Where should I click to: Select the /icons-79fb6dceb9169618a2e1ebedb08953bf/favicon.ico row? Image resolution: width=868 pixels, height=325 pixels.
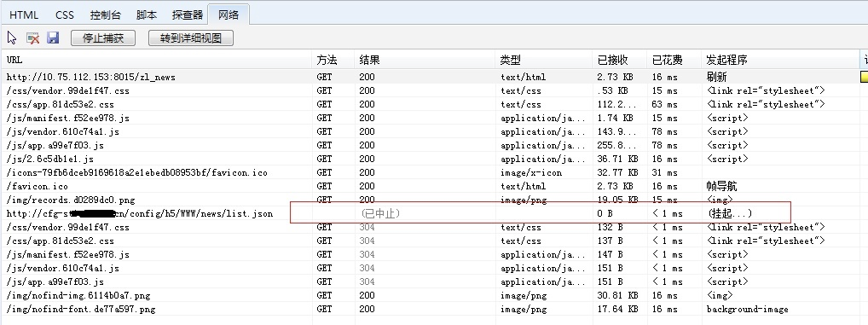(x=434, y=172)
